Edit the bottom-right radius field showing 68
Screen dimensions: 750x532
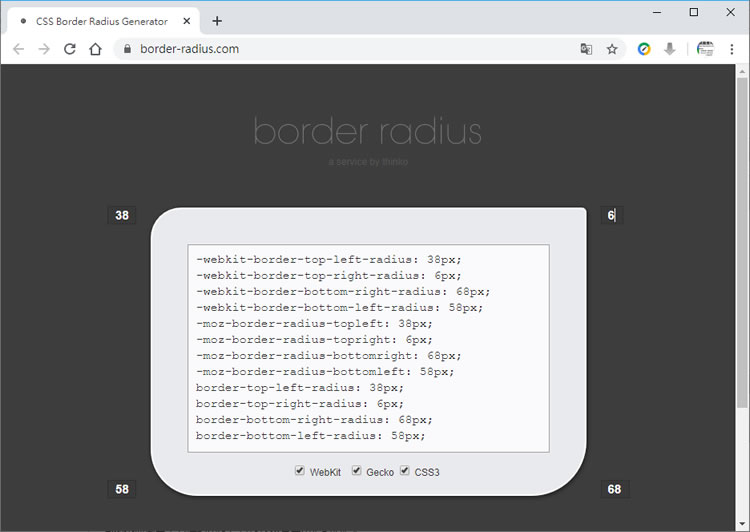[x=615, y=489]
